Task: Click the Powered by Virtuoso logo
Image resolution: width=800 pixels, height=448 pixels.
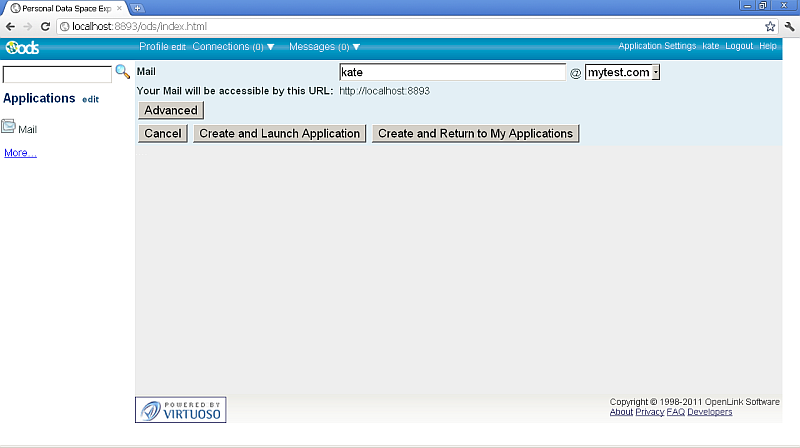Action: [181, 409]
